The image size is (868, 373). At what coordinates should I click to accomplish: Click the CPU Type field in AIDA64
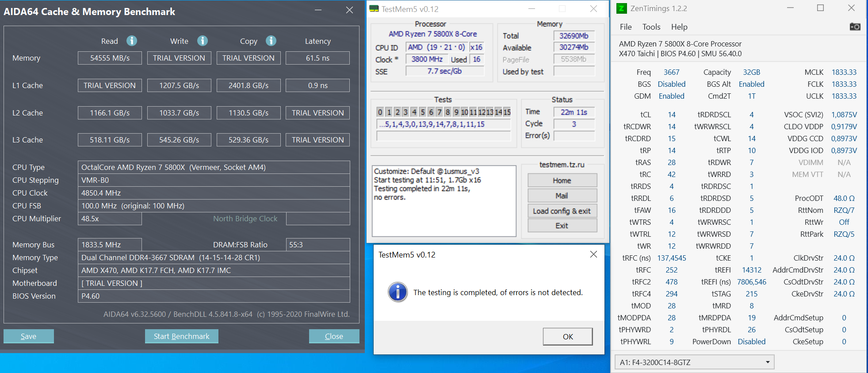click(214, 167)
